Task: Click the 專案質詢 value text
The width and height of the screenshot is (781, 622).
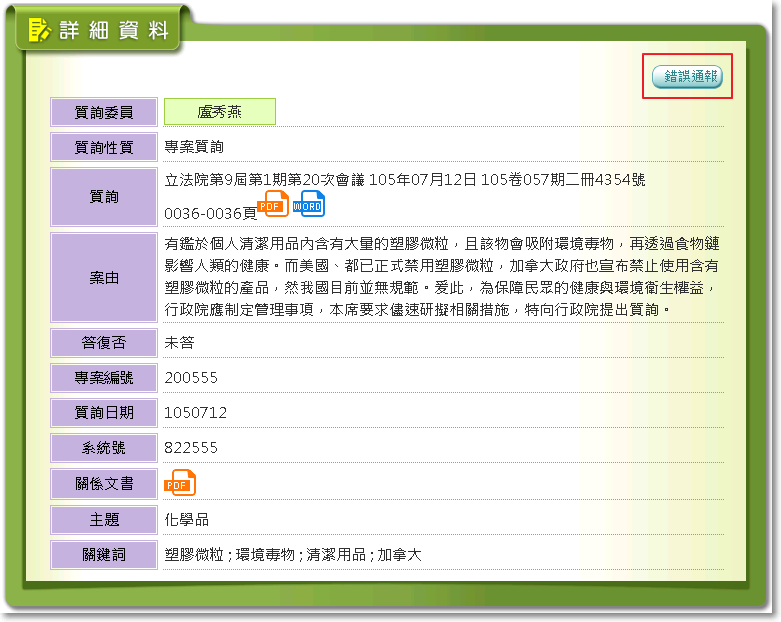Action: click(194, 147)
